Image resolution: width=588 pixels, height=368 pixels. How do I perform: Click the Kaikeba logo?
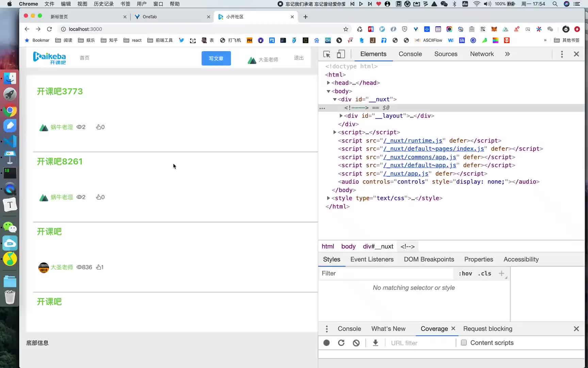click(49, 58)
